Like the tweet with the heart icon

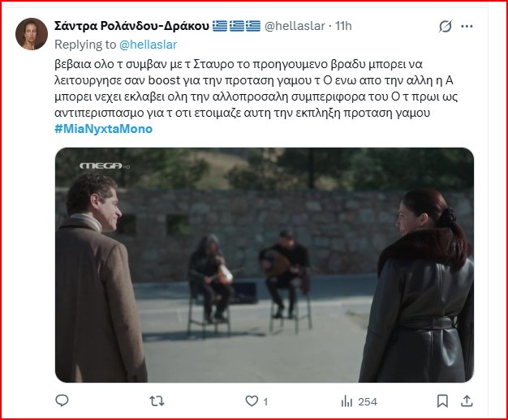252,401
